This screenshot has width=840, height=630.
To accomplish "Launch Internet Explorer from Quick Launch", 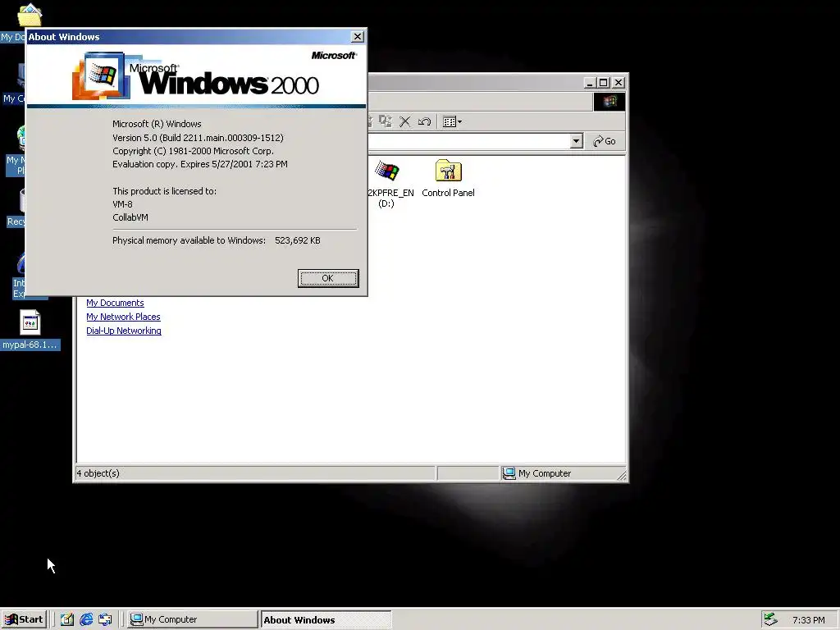I will (85, 619).
